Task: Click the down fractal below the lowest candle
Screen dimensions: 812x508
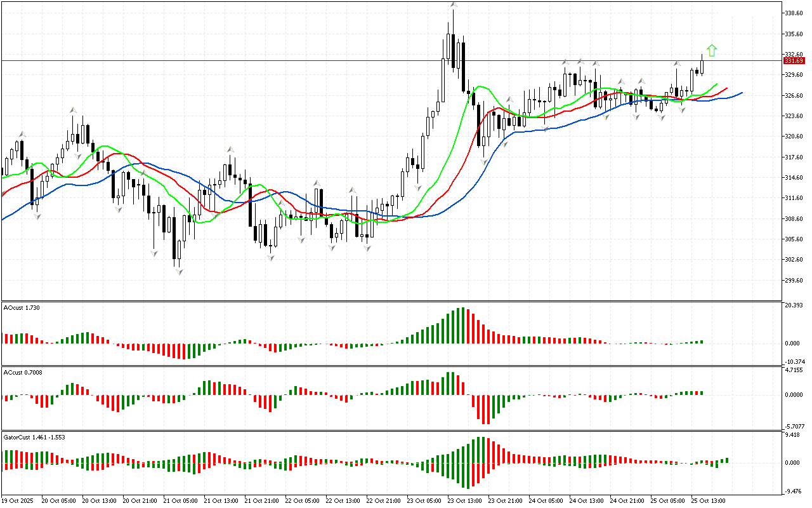Action: pos(180,272)
